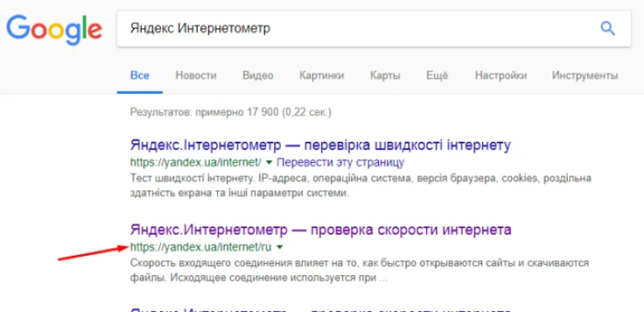Open Яндекс.Інтернетометр — перевірка швидкості інтернету result

coord(320,145)
